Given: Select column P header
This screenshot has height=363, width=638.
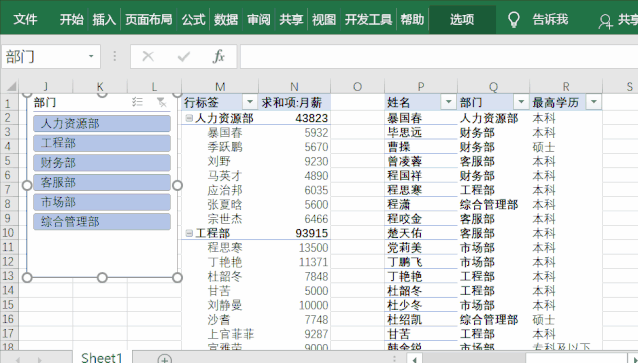Looking at the screenshot, I should [421, 86].
